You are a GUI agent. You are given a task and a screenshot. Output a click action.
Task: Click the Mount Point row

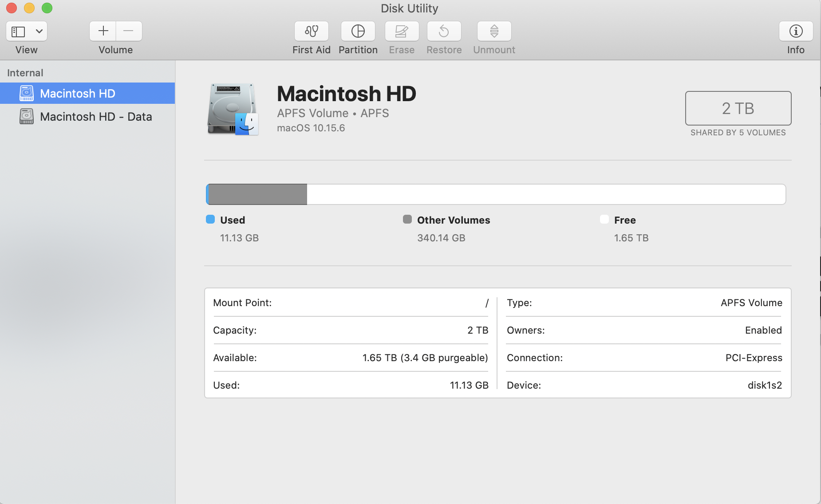[351, 303]
